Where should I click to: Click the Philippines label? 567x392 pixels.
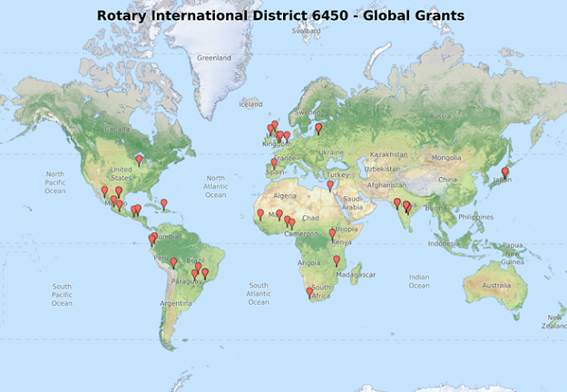(x=476, y=217)
